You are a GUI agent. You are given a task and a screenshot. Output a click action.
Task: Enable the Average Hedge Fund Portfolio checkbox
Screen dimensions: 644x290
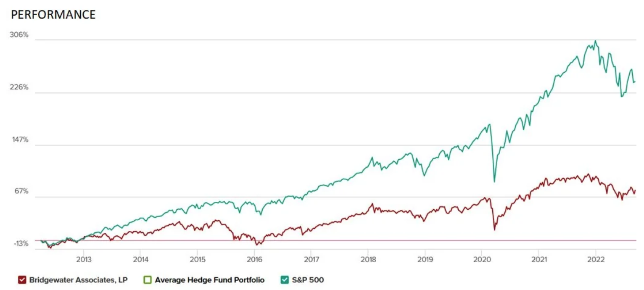148,280
